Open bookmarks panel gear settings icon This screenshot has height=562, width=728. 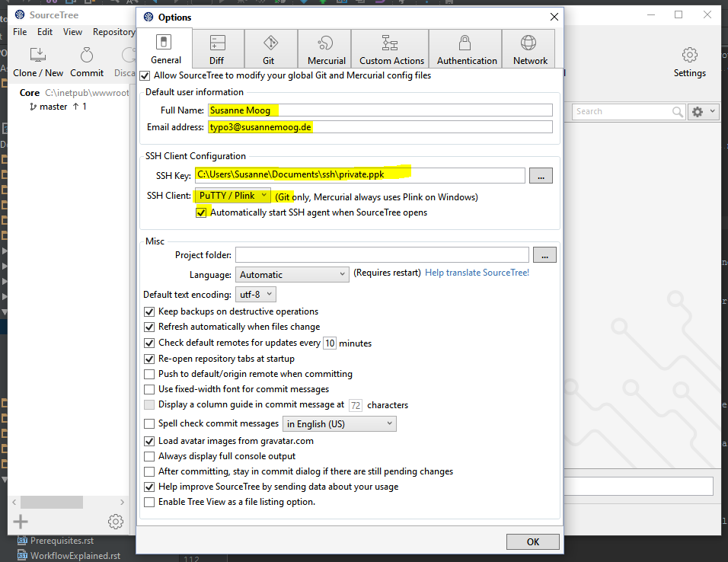click(116, 522)
